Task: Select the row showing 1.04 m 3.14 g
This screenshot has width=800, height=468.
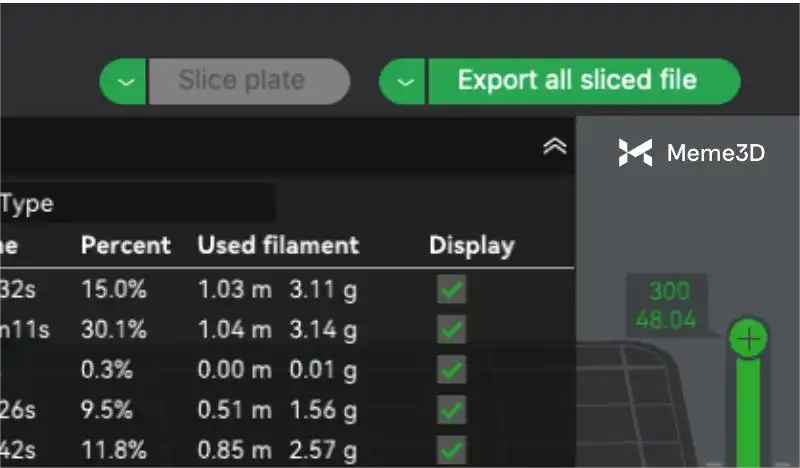Action: (277, 330)
